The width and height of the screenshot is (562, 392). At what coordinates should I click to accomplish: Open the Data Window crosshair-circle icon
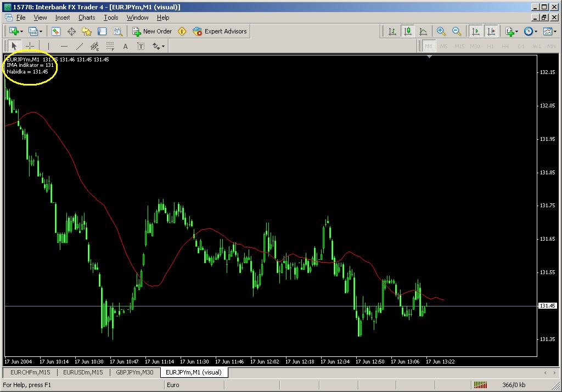[71, 31]
